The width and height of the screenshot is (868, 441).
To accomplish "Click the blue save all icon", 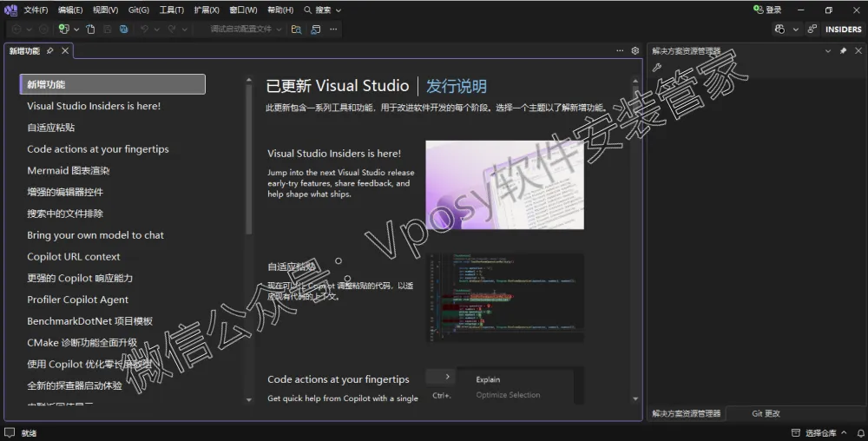I will pyautogui.click(x=124, y=30).
